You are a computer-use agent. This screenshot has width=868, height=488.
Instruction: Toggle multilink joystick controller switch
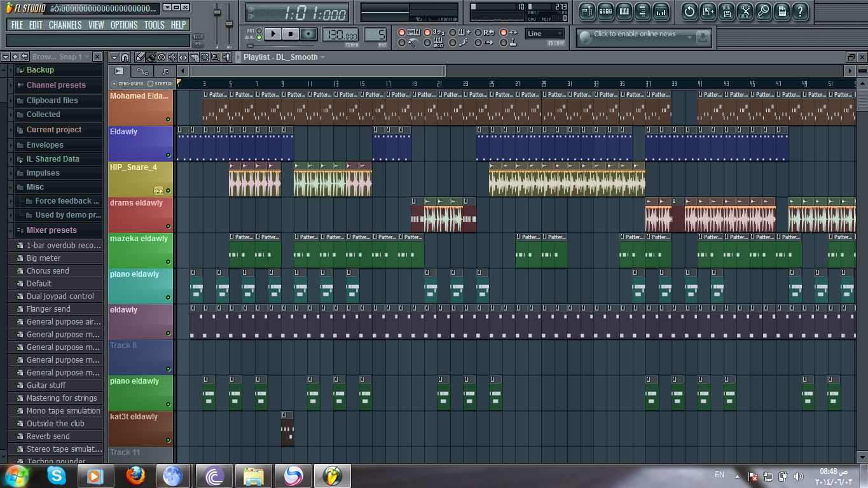click(x=504, y=43)
